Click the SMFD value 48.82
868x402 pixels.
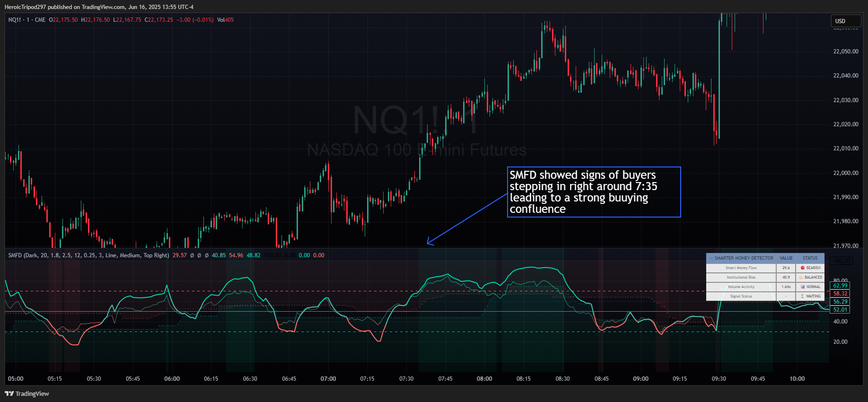(x=254, y=255)
